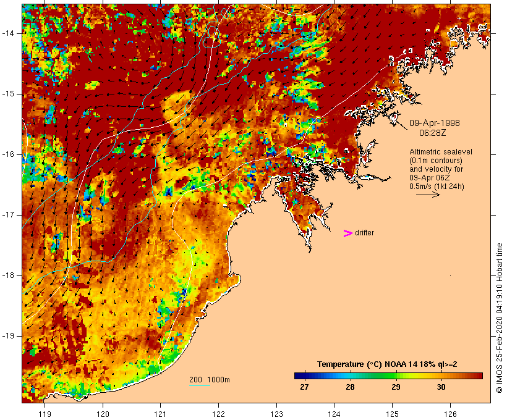
Task: Click the text '(0.1m contours)'
Action: coord(436,161)
